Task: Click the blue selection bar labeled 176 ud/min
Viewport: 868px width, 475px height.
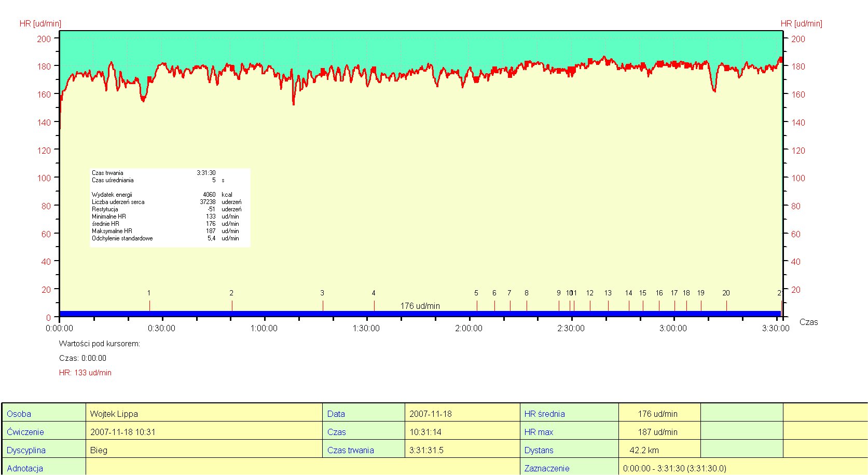Action: [x=420, y=314]
